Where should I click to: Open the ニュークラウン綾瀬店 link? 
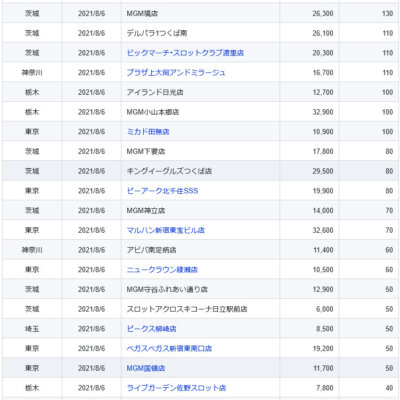tap(162, 269)
